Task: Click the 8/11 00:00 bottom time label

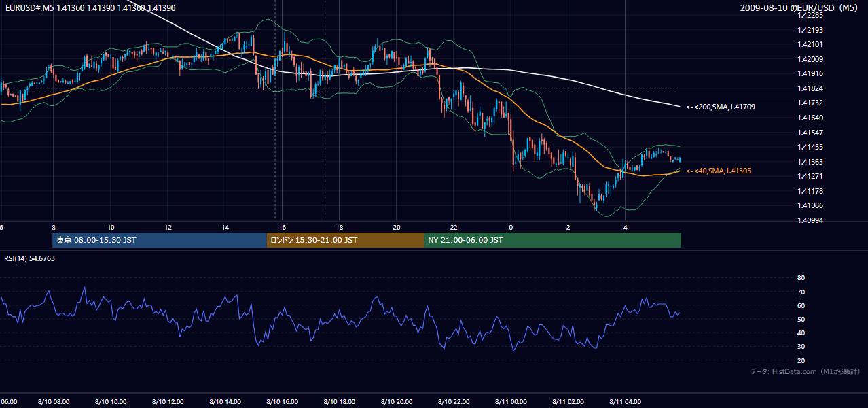Action: click(x=511, y=402)
